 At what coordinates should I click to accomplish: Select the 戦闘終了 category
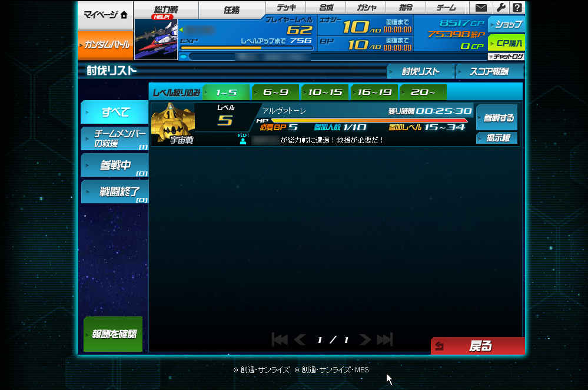click(x=115, y=192)
